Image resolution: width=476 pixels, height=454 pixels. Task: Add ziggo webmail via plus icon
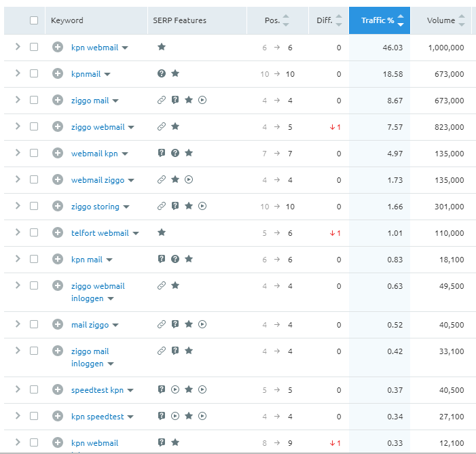(58, 126)
